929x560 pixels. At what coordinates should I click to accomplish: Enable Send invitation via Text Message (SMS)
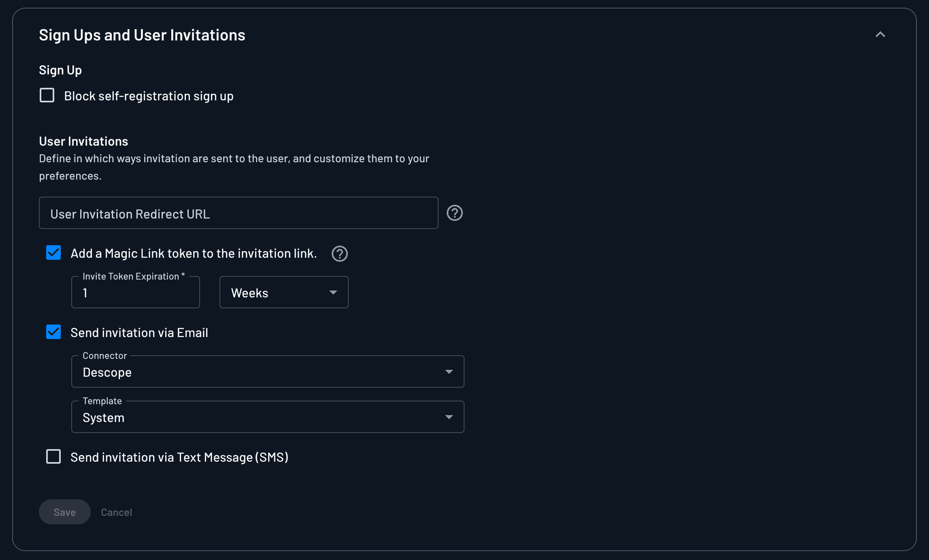pyautogui.click(x=53, y=457)
